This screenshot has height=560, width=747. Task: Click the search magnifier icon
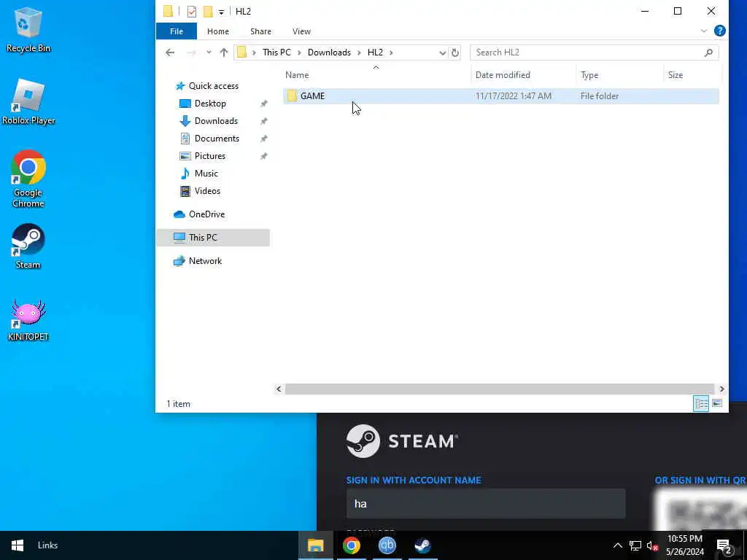tap(708, 52)
